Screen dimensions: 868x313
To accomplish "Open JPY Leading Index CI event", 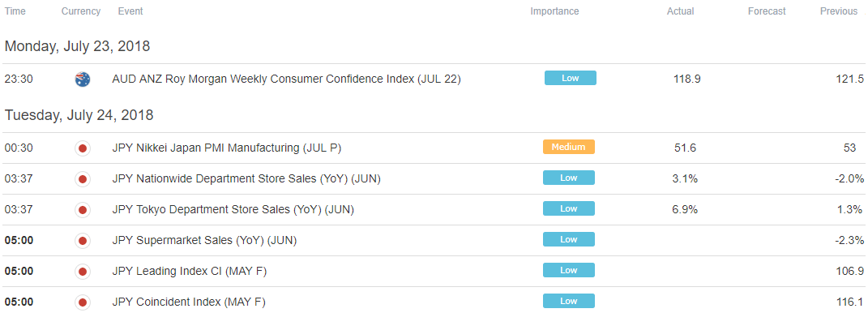I will [193, 272].
